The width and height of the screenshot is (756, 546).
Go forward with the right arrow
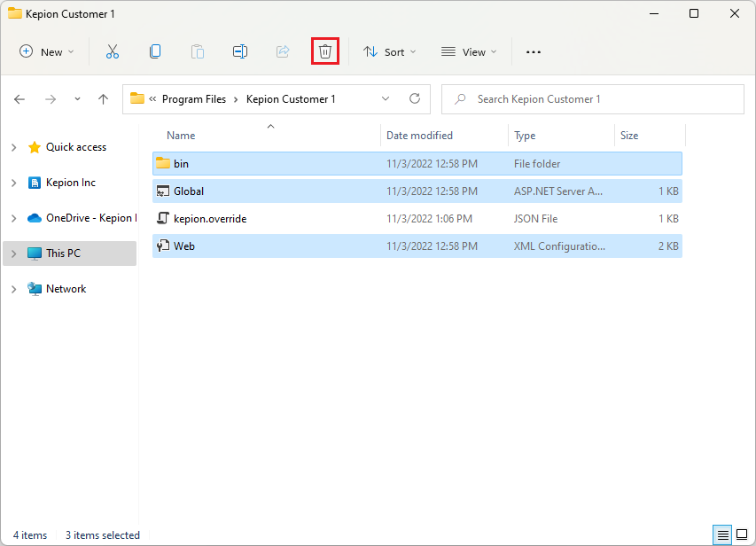51,99
